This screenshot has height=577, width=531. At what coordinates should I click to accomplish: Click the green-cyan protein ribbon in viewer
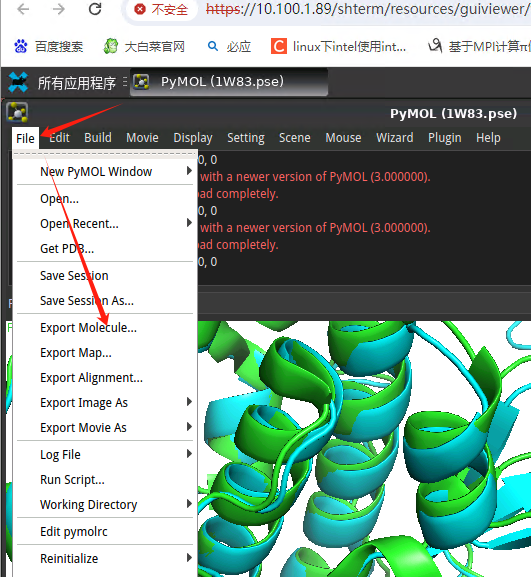364,449
